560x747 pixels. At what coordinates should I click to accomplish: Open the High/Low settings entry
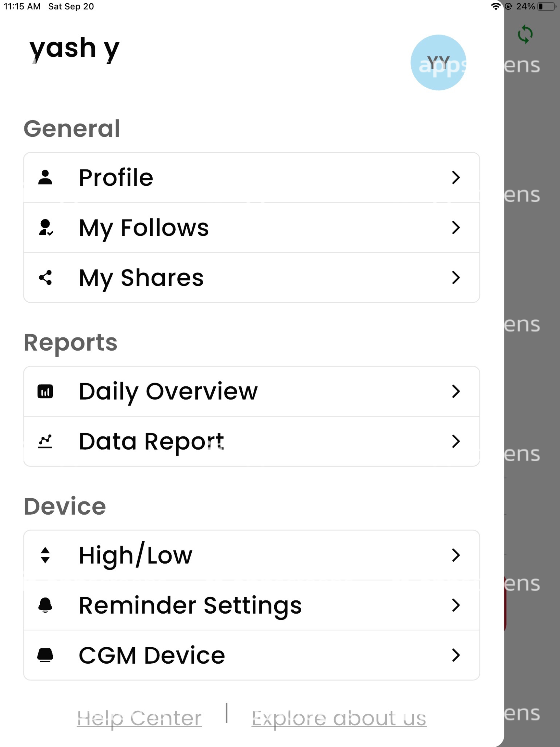point(252,555)
